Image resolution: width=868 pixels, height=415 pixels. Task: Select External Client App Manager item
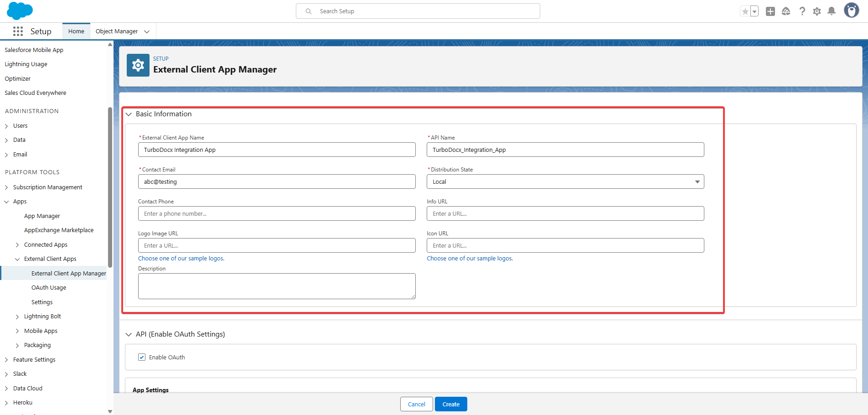click(54, 273)
